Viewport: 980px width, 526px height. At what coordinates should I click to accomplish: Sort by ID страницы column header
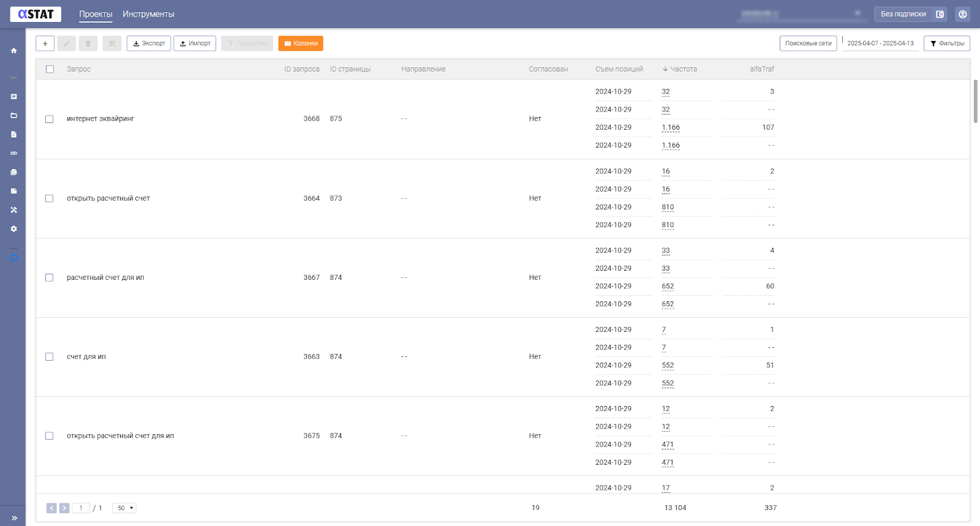350,69
